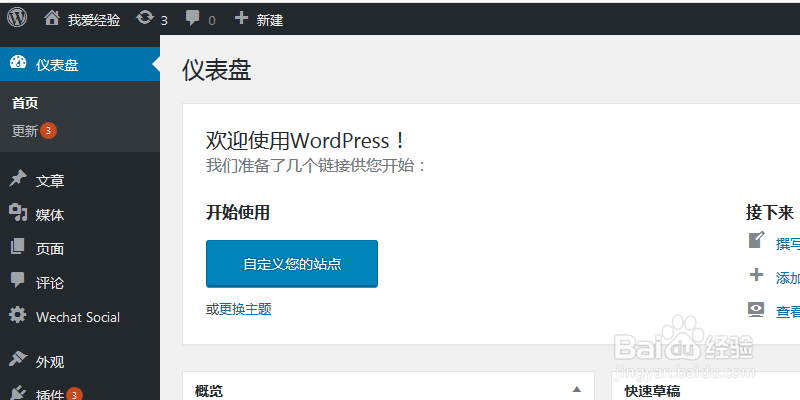Image resolution: width=800 pixels, height=400 pixels.
Task: Click the orange badge 3 beside 插件
Action: tap(74, 394)
